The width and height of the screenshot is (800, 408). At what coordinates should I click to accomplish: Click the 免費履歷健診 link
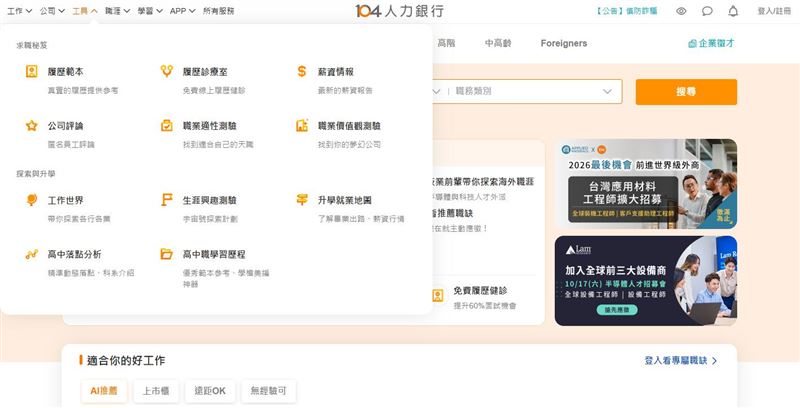[480, 291]
